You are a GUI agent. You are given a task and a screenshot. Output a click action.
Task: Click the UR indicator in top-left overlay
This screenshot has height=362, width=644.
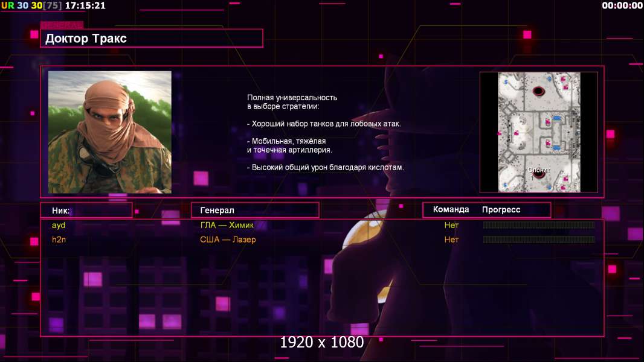click(7, 6)
